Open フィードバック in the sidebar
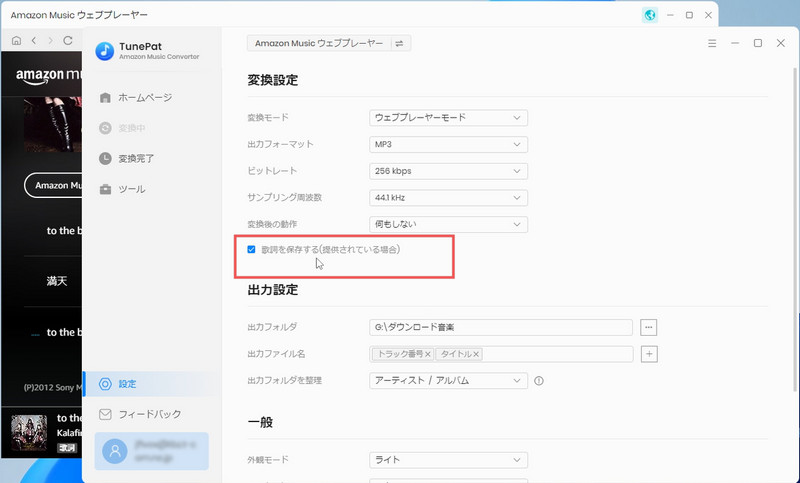Image resolution: width=800 pixels, height=483 pixels. 151,414
